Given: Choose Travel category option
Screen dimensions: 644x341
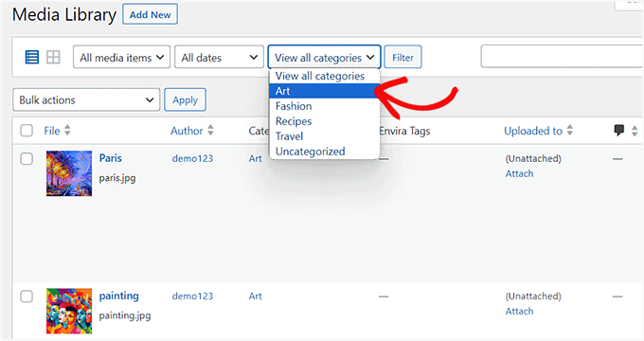Looking at the screenshot, I should click(324, 136).
